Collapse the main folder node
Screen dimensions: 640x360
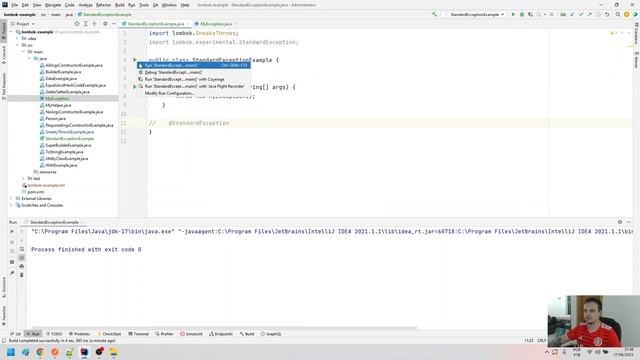tap(23, 52)
